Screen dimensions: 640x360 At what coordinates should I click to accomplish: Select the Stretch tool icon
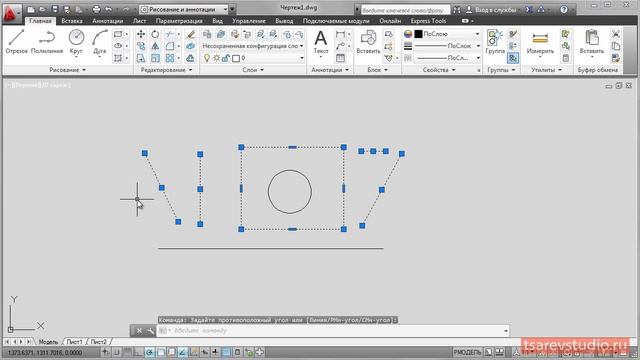[x=141, y=58]
